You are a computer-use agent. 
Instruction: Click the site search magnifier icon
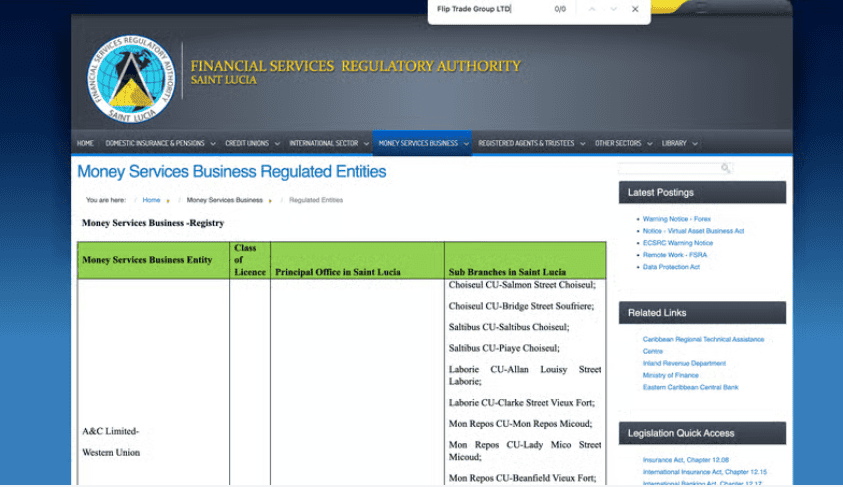pos(726,168)
